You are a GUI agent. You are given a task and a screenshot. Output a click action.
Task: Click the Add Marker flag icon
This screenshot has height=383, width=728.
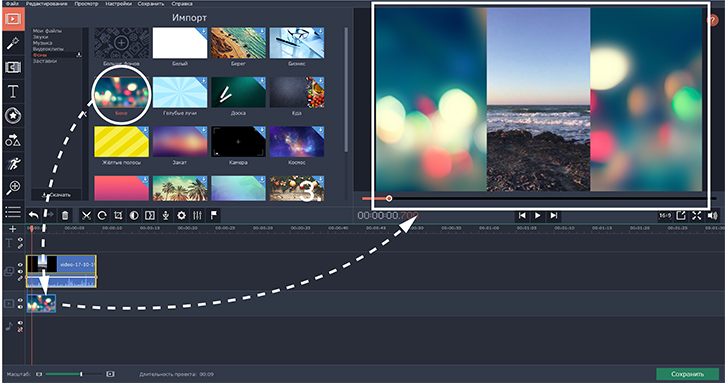pyautogui.click(x=214, y=215)
